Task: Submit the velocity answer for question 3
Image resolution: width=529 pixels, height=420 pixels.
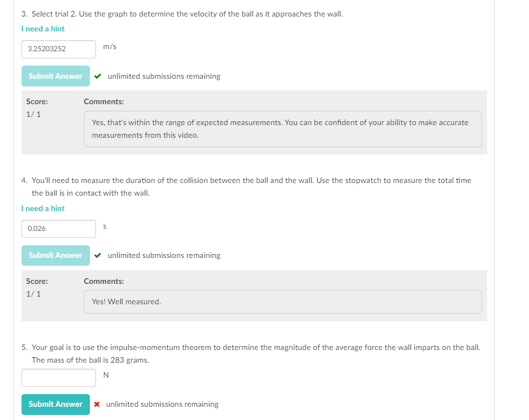Action: click(x=55, y=76)
